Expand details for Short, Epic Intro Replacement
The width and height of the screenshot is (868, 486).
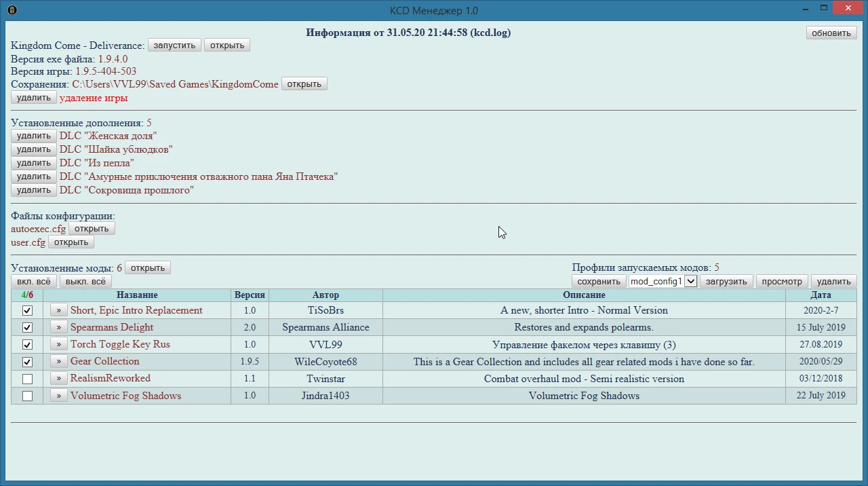[58, 310]
